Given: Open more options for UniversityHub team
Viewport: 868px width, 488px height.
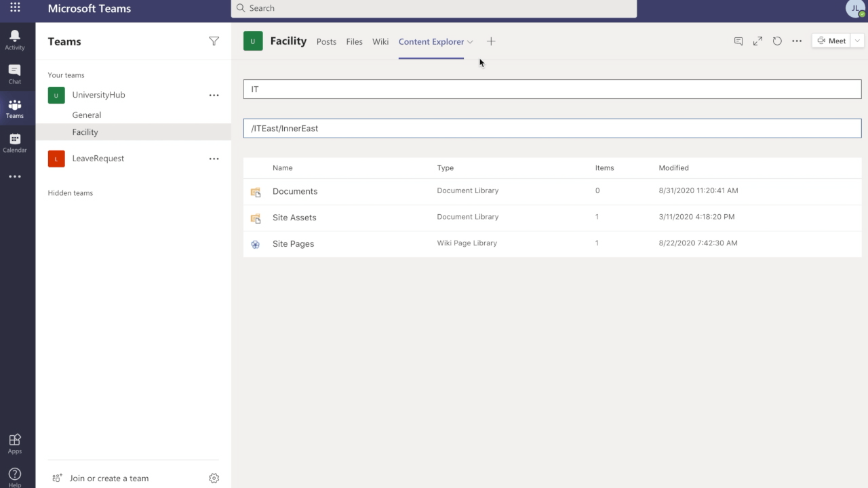Looking at the screenshot, I should 214,96.
